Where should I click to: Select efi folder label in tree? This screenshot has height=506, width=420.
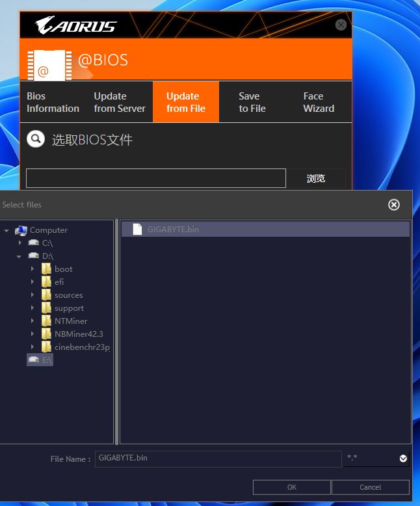59,282
